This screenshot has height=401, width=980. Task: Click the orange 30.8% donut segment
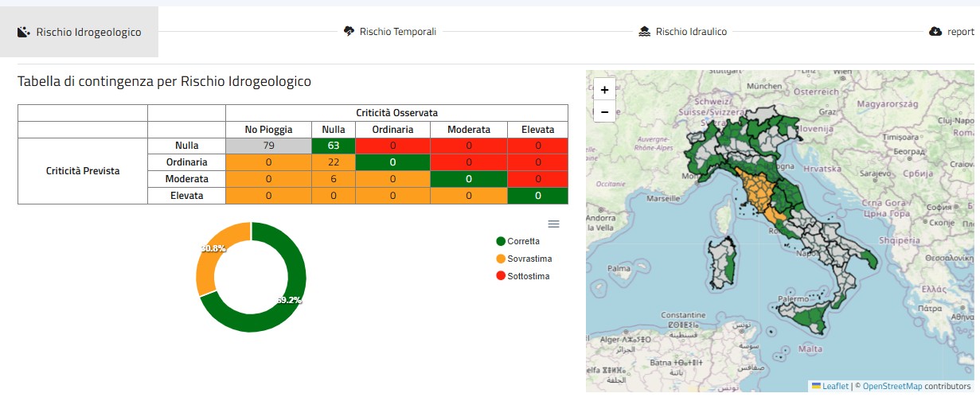click(209, 264)
